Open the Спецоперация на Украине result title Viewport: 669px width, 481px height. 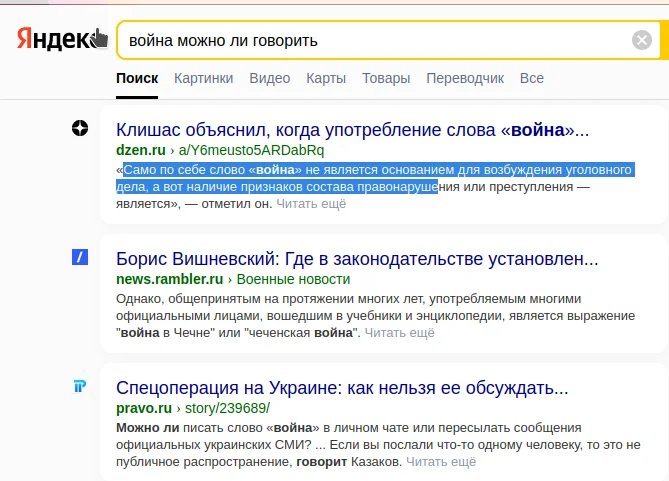[x=342, y=388]
